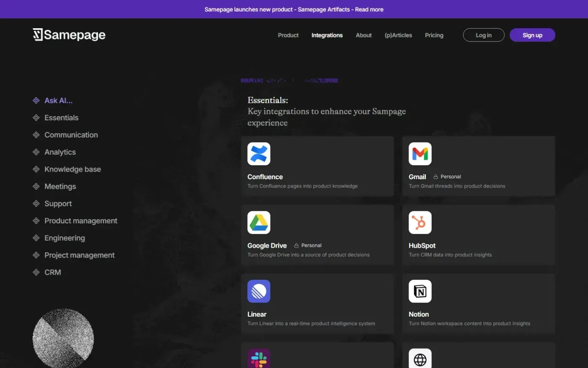Screen dimensions: 588x368
Task: Click the Notion card title
Action: 419,314
